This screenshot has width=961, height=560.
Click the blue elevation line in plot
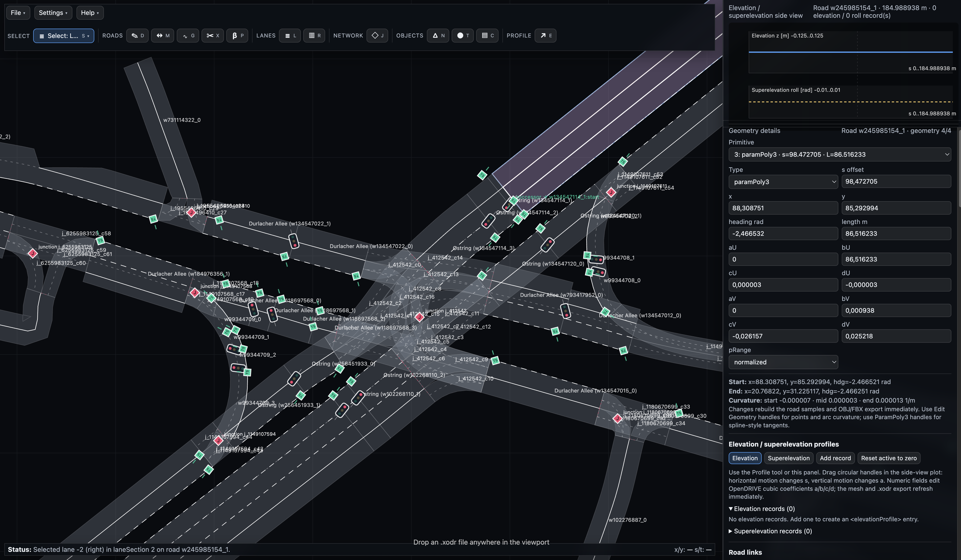click(850, 52)
